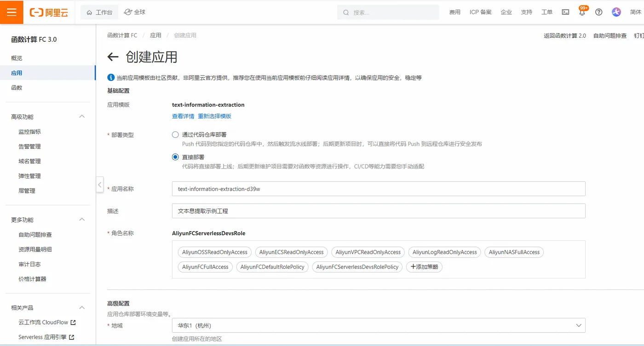Click the Aliyun logo
This screenshot has height=346, width=644.
[49, 12]
